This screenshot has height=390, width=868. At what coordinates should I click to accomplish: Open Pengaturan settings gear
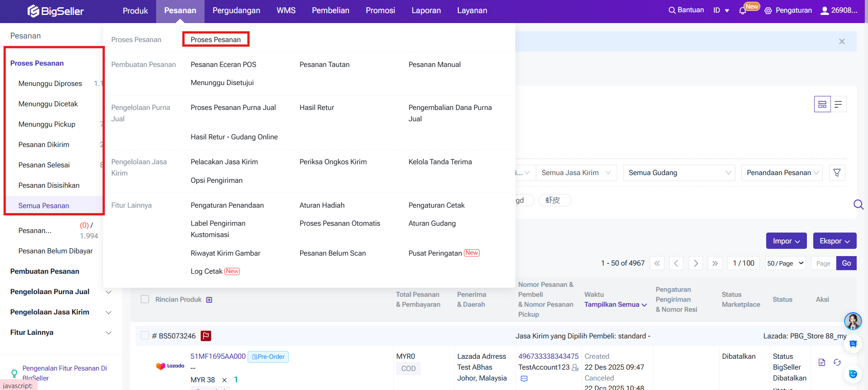click(768, 10)
